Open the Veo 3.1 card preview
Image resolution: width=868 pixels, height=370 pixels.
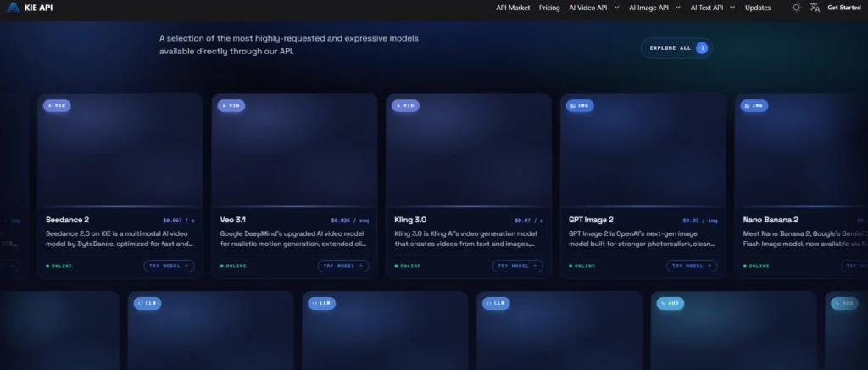[x=294, y=151]
